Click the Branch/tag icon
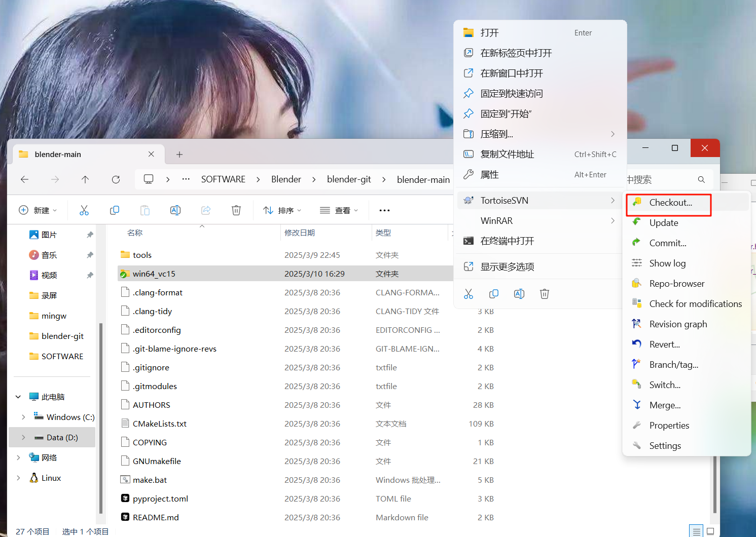The height and width of the screenshot is (537, 756). tap(636, 364)
